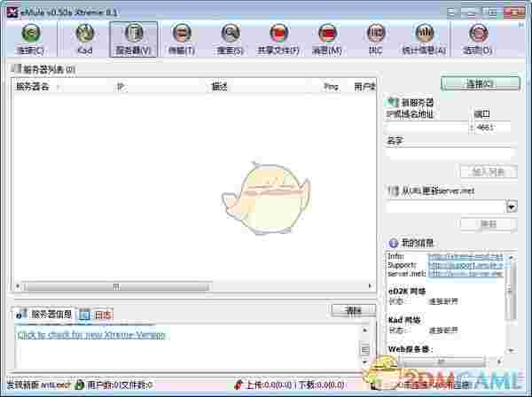
Task: Click the server list horizontal scrollbar thumb
Action: 116,287
